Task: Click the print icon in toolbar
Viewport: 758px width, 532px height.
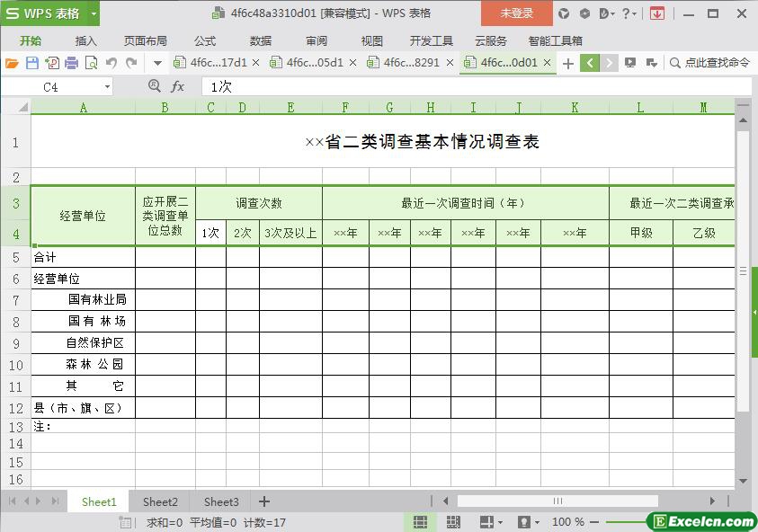Action: pos(71,63)
